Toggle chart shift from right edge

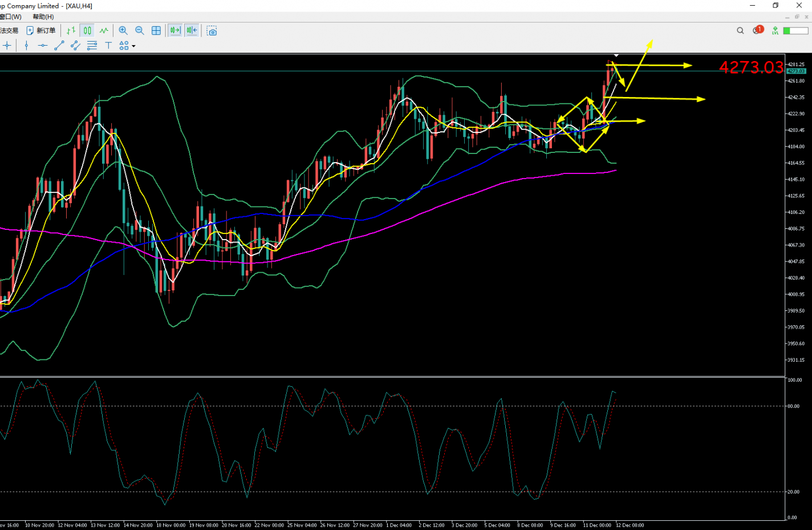click(x=192, y=31)
